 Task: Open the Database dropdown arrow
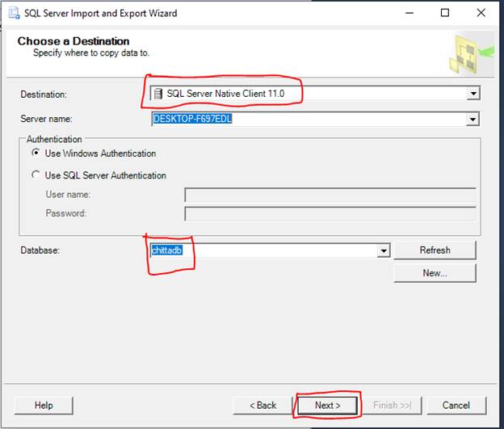point(384,250)
